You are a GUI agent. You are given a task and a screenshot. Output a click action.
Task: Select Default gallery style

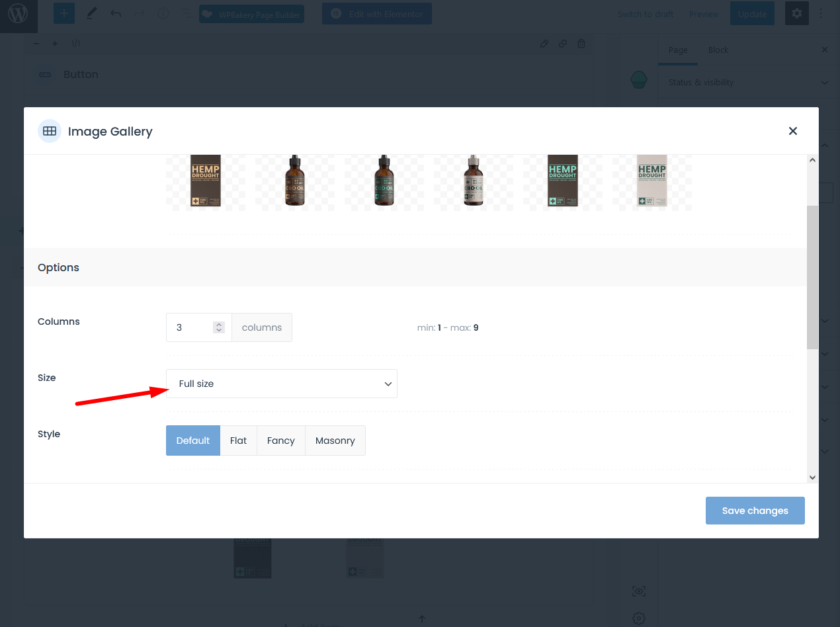pyautogui.click(x=193, y=440)
